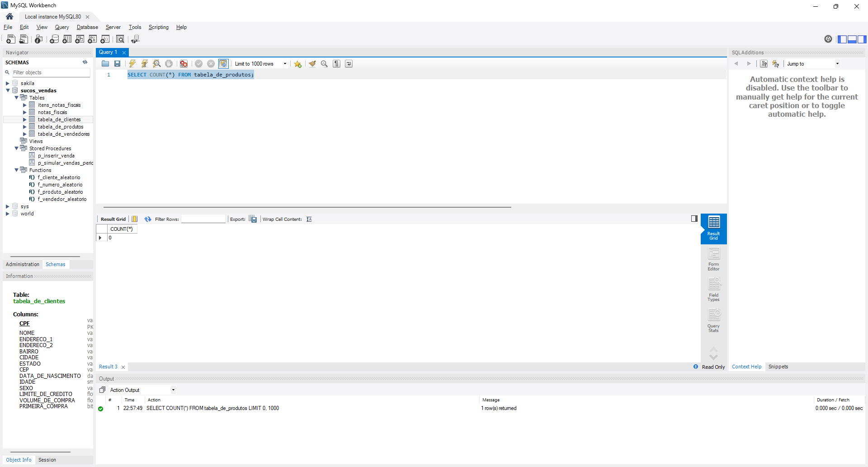This screenshot has height=467, width=868.
Task: Open an SQL script file in new tab
Action: 24,39
